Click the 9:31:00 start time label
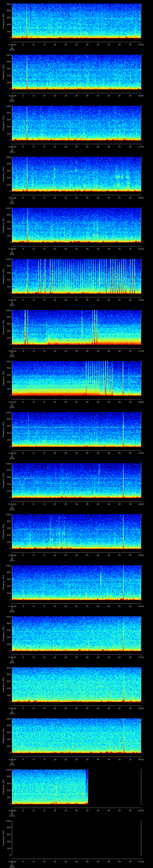Viewport: 153px width, 868px height. [x=12, y=402]
